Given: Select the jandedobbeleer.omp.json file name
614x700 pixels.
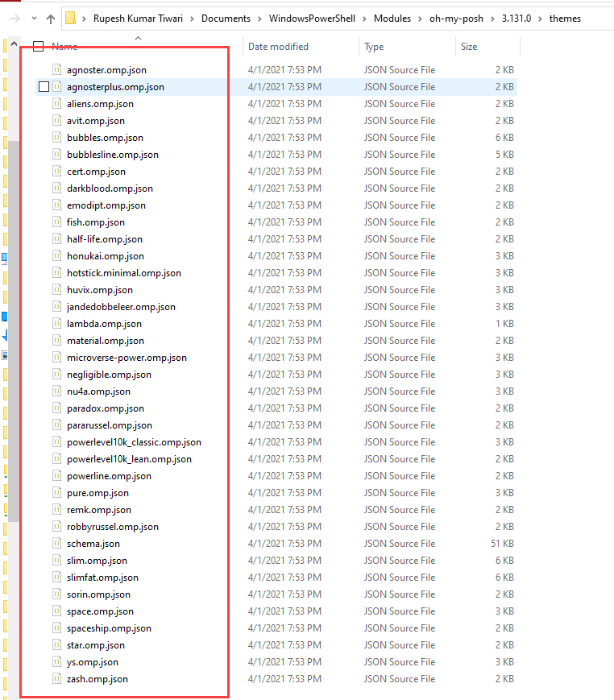Looking at the screenshot, I should (121, 307).
